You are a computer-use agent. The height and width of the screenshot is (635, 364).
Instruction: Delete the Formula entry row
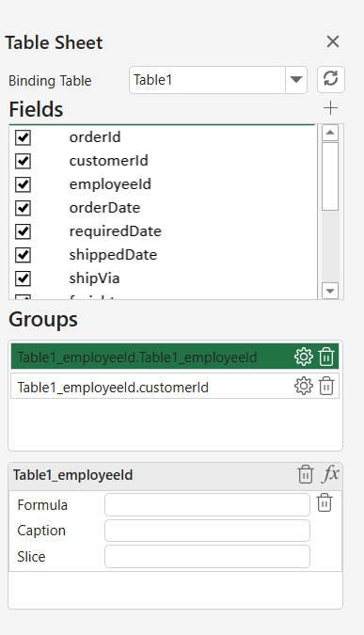point(324,502)
